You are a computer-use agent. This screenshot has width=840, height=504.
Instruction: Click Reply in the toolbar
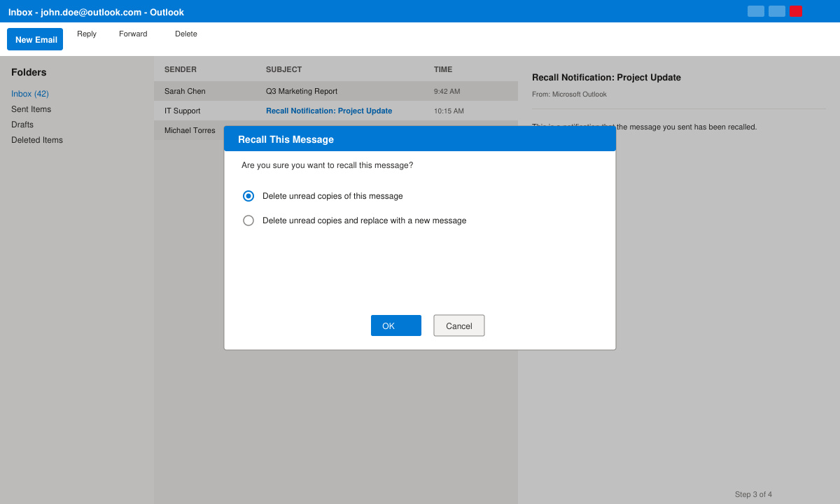tap(87, 34)
